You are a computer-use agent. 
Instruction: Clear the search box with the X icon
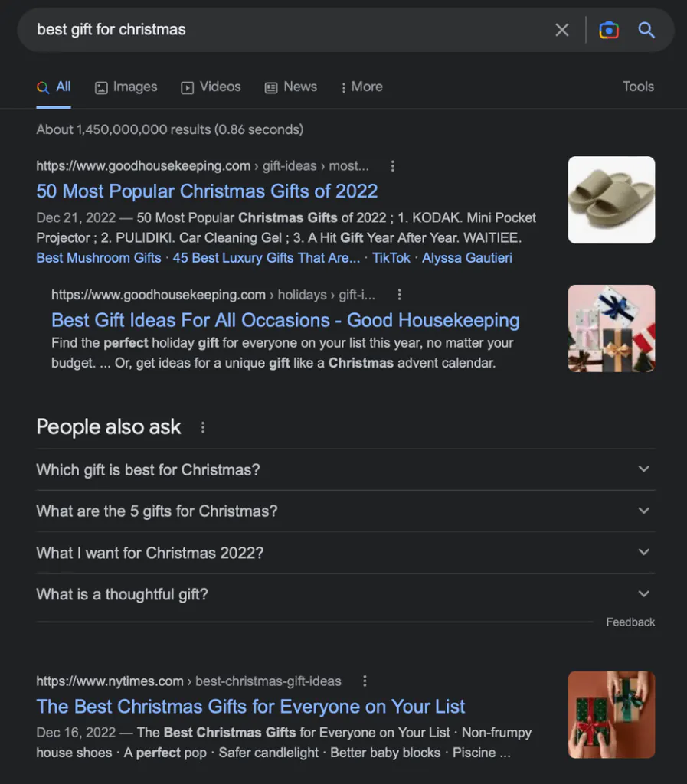coord(562,30)
